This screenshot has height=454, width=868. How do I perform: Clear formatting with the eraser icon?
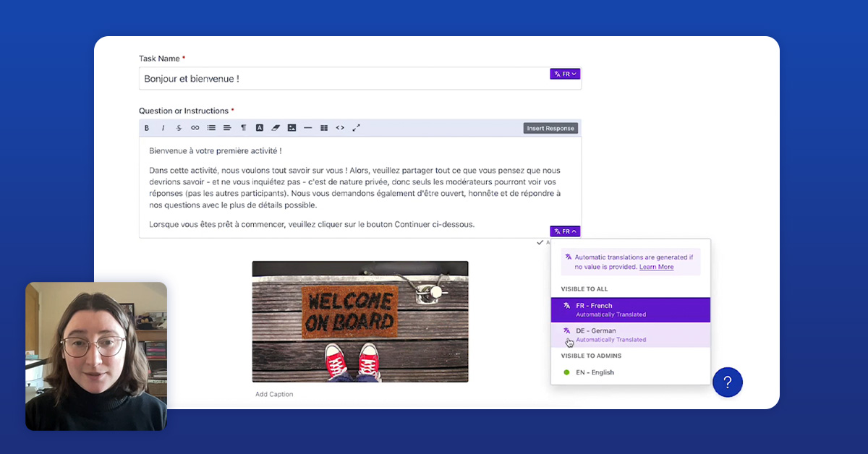[x=275, y=128]
